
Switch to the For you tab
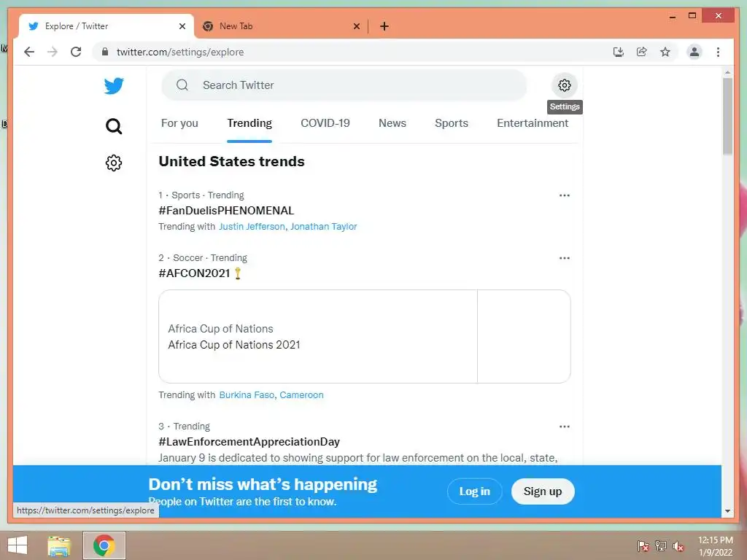pos(179,123)
